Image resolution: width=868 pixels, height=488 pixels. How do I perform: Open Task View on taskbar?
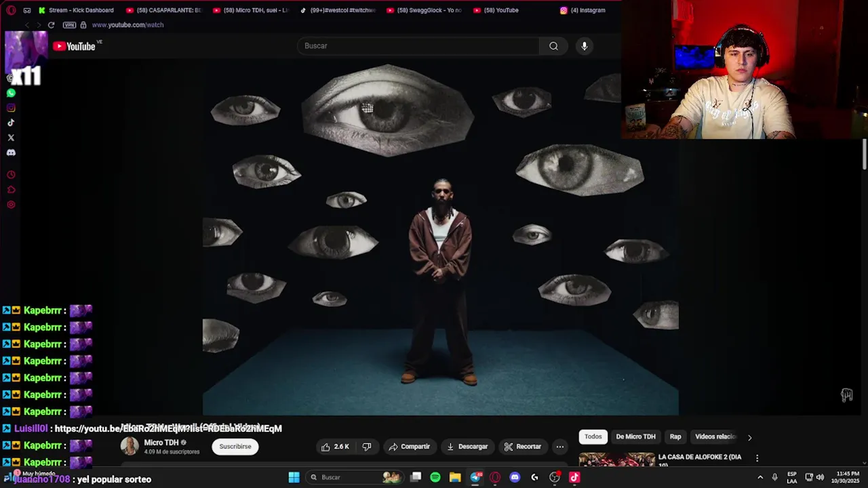pyautogui.click(x=416, y=477)
